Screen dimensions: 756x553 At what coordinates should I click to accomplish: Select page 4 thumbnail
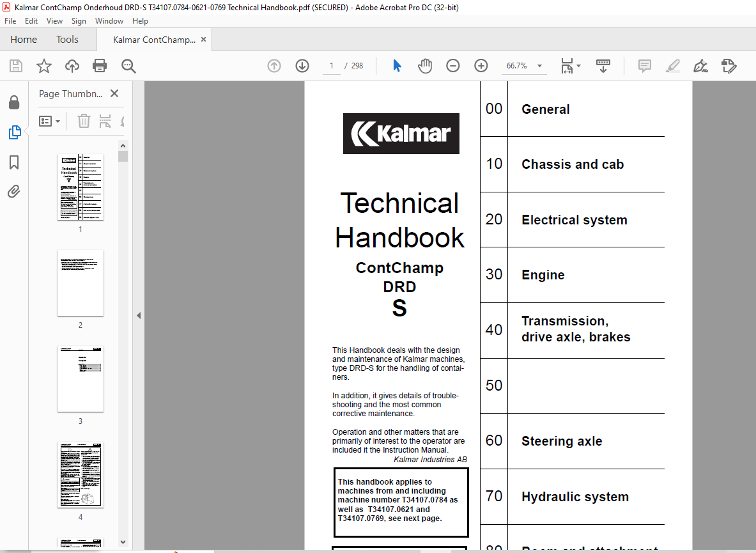click(80, 475)
